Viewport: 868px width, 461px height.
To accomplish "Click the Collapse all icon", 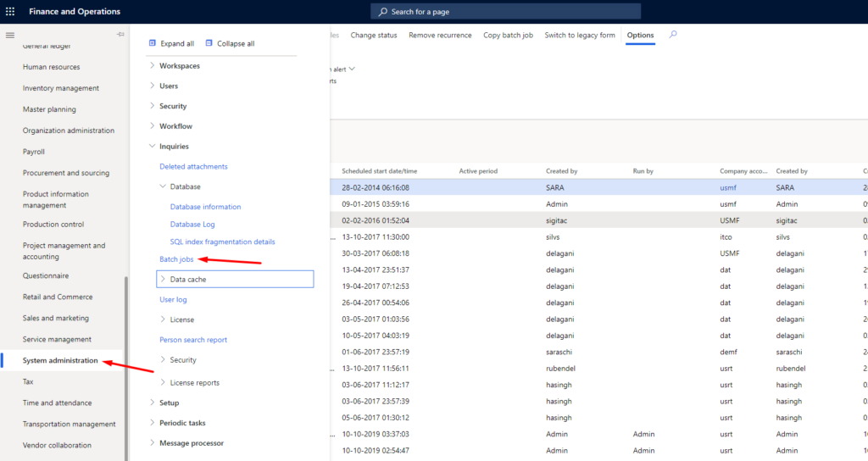I will click(209, 43).
